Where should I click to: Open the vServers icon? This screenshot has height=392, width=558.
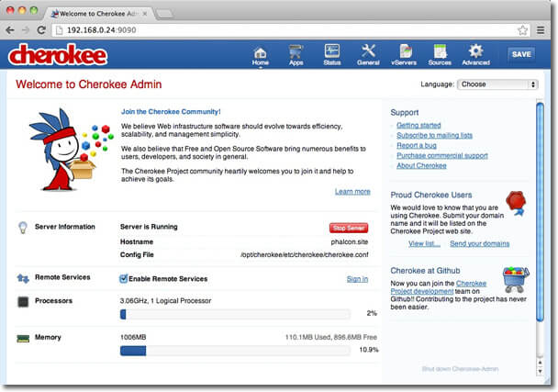[x=404, y=53]
